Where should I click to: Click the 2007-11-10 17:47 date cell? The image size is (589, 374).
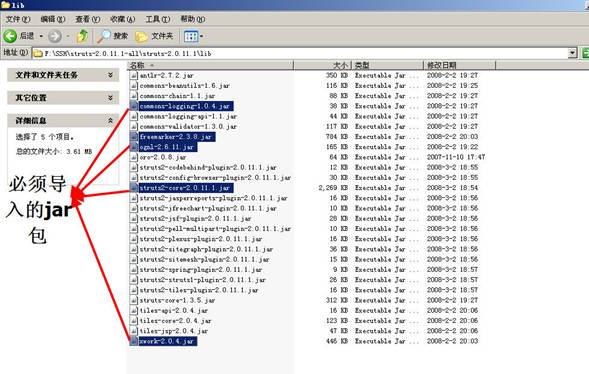point(456,157)
